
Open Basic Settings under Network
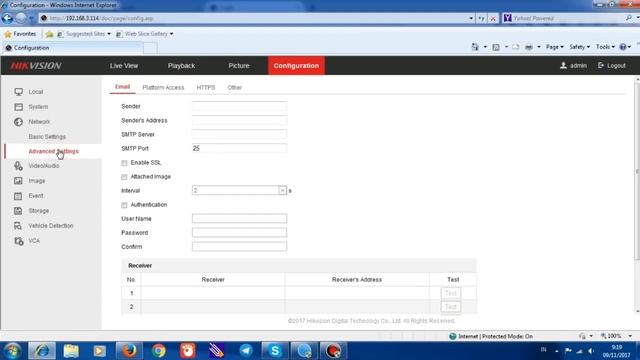point(47,137)
